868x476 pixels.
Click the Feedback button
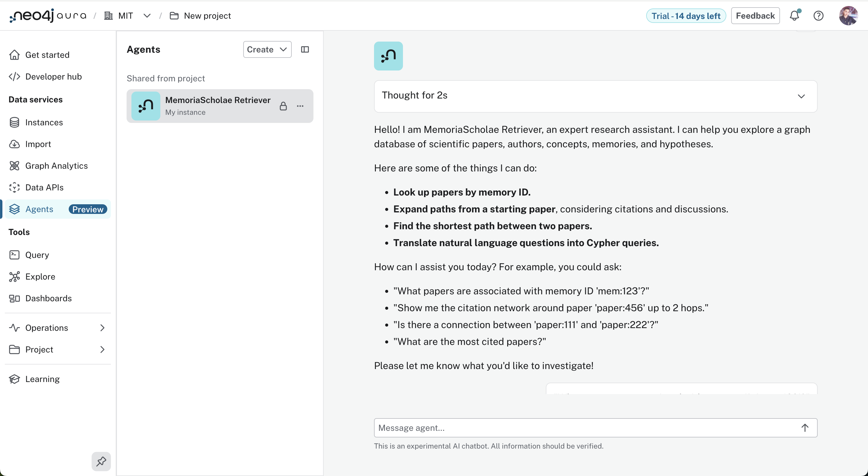755,16
